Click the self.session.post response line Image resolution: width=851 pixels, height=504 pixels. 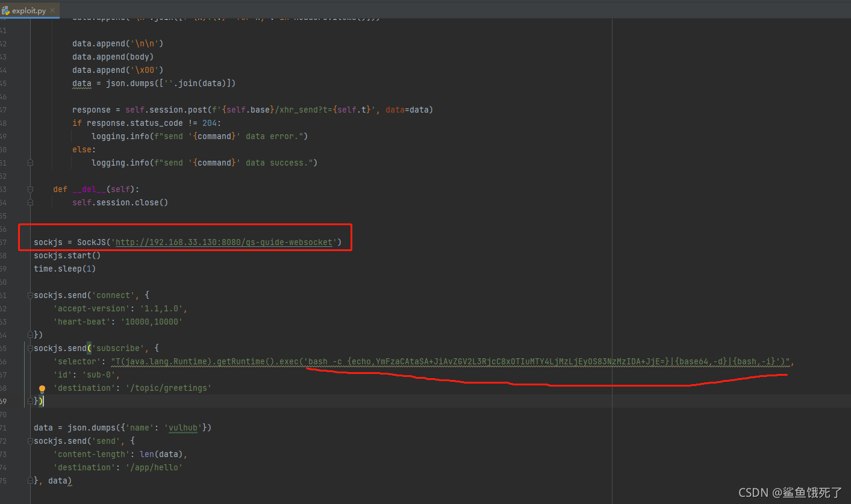[x=252, y=110]
